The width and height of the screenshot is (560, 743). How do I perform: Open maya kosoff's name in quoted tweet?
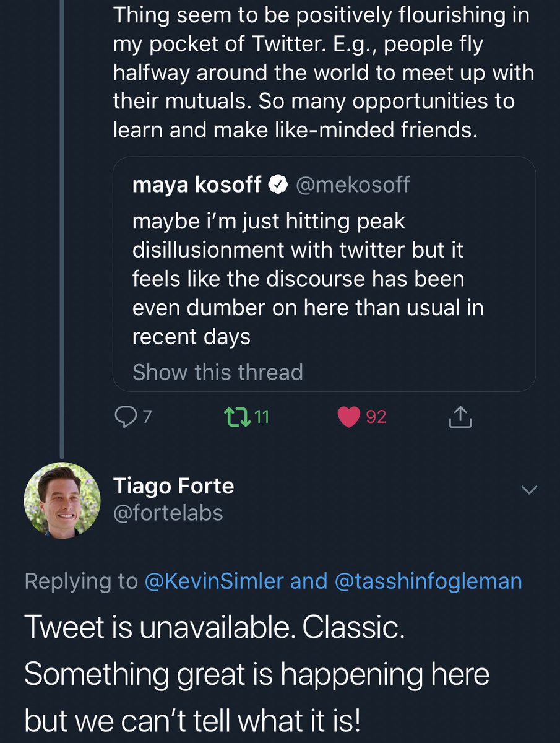click(196, 185)
